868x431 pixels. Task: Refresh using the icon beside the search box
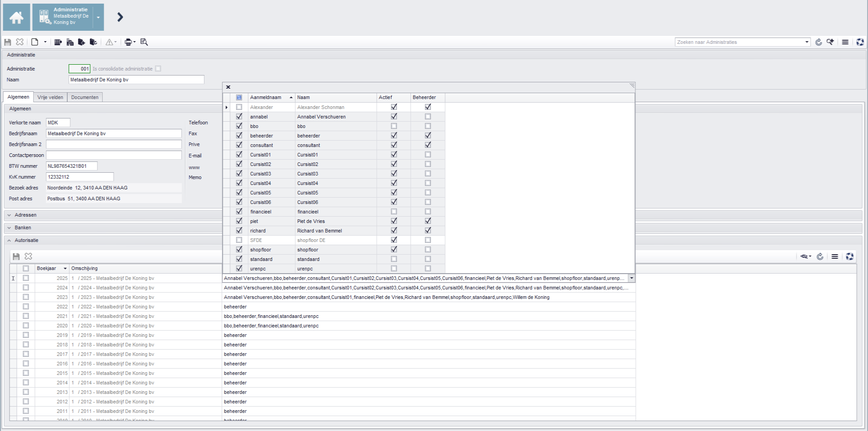(x=818, y=42)
